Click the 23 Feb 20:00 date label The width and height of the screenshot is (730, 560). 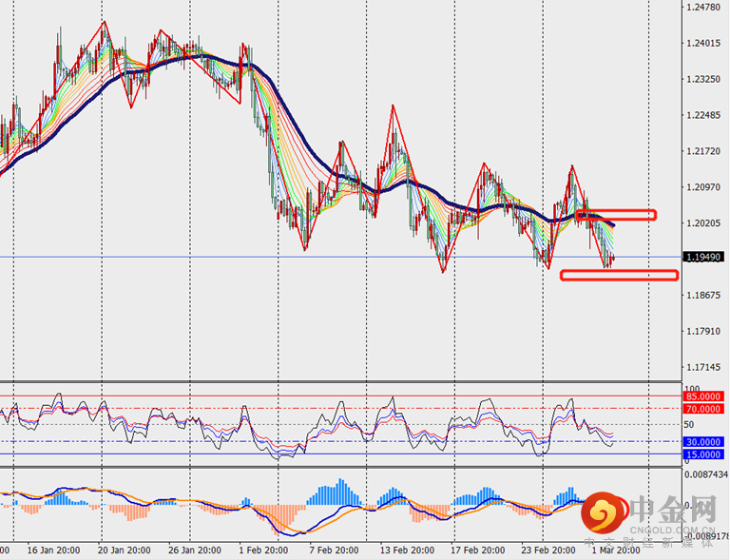click(x=547, y=550)
